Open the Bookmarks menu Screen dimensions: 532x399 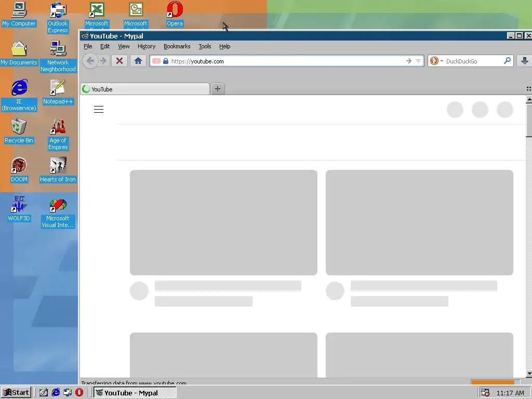pos(177,46)
